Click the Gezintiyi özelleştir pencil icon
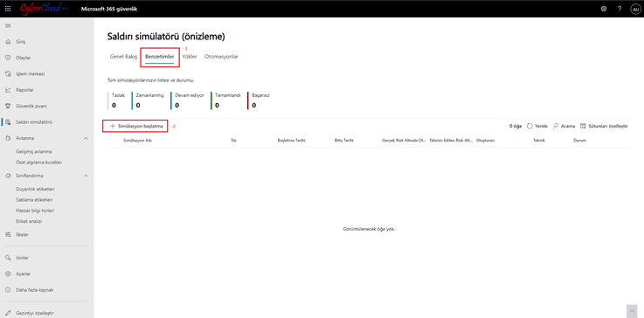Viewport: 644px width, 318px height. 8,313
